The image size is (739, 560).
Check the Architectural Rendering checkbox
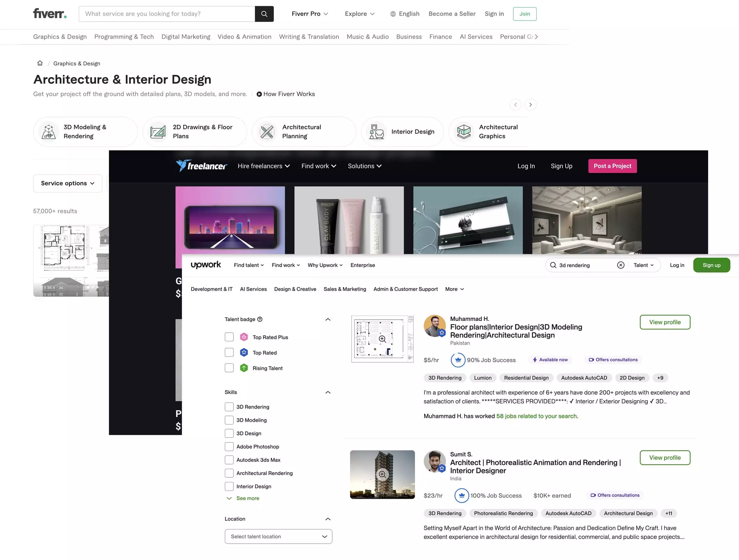229,473
